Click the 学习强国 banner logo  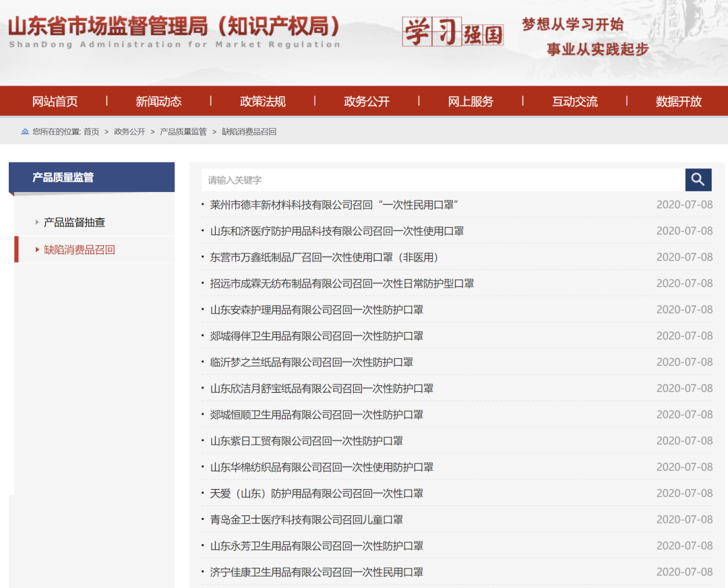(452, 32)
